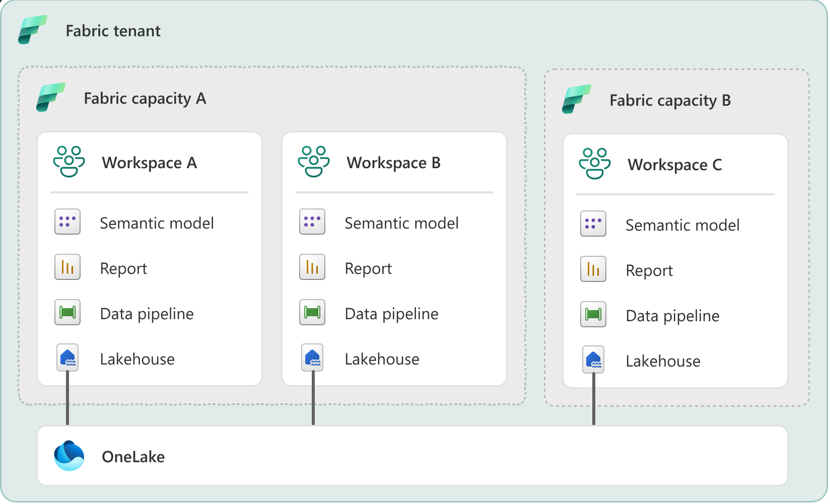Click the Fabric tenant logo icon
The image size is (830, 504).
(x=33, y=30)
